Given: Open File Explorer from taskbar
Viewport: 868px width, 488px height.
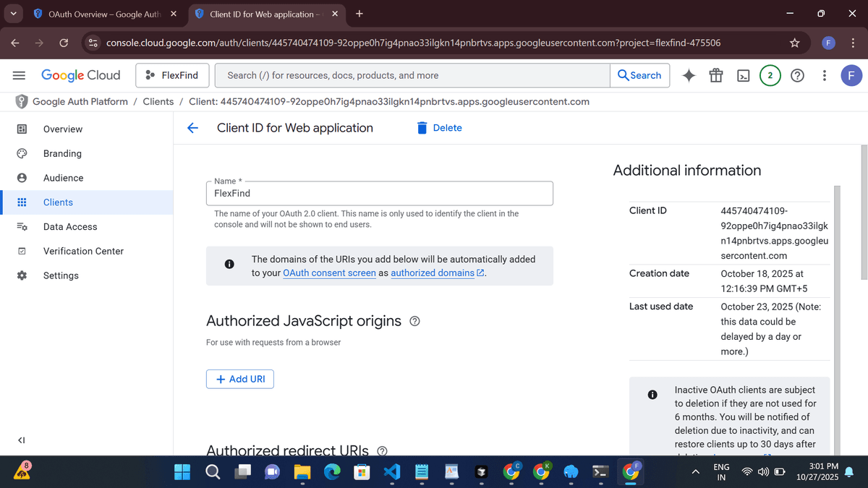Looking at the screenshot, I should (x=302, y=471).
